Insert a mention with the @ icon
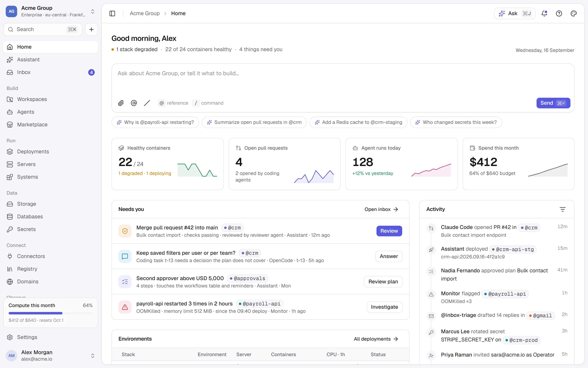The width and height of the screenshot is (588, 368). point(134,103)
